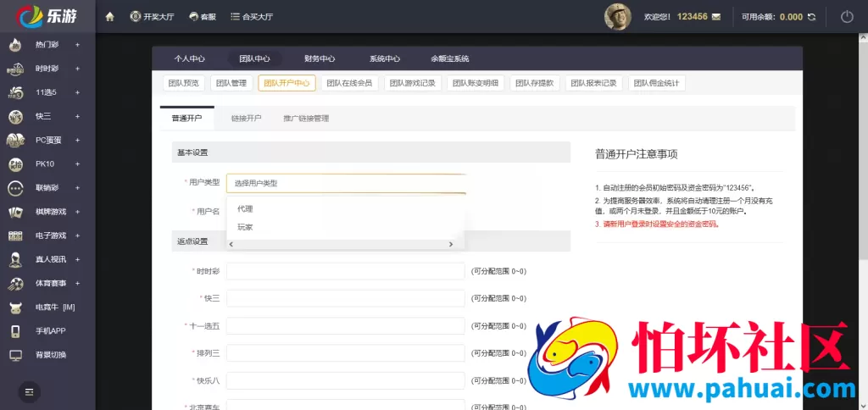The width and height of the screenshot is (868, 410).
Task: Click the user avatar picture
Action: pyautogui.click(x=617, y=17)
